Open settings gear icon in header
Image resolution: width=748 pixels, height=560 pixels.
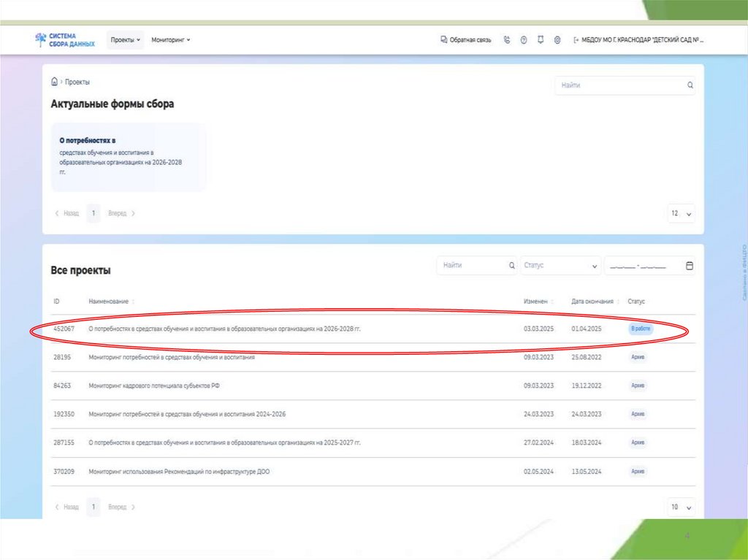point(557,40)
